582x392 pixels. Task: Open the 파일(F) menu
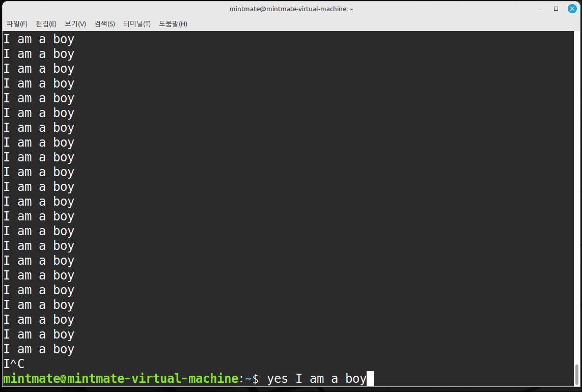pyautogui.click(x=17, y=24)
